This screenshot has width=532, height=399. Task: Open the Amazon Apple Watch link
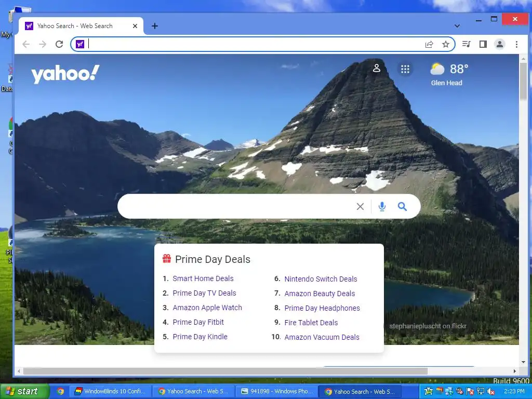point(207,308)
